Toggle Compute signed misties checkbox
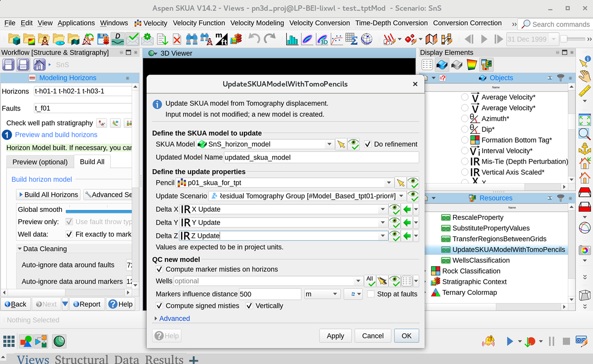The width and height of the screenshot is (593, 364). (x=159, y=306)
